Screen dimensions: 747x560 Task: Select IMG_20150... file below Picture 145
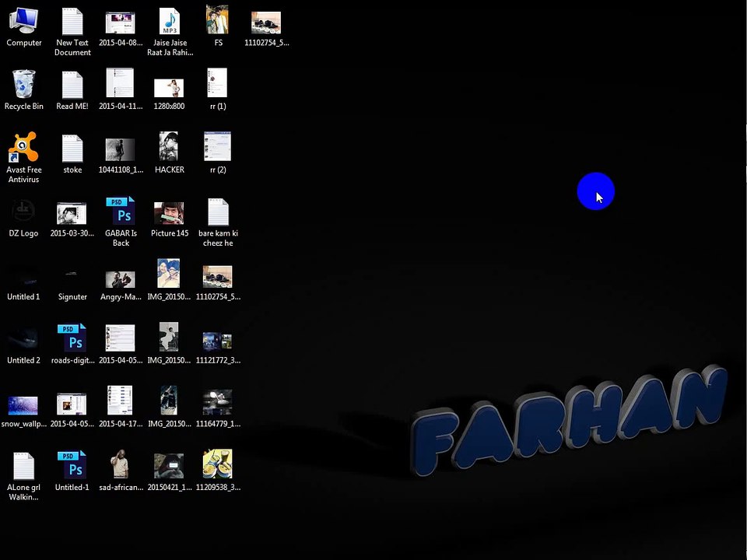tap(169, 280)
